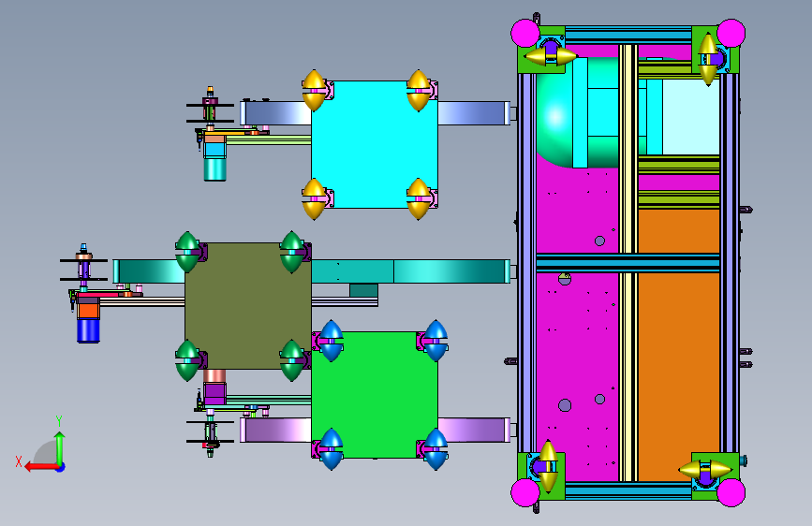Pick the top-right magenta foot pad of frame

[731, 33]
